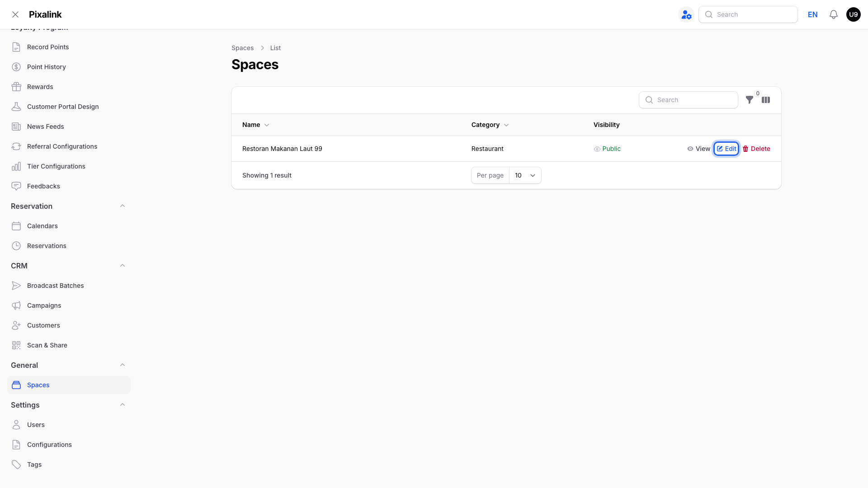Click the Calendars calendar icon
The height and width of the screenshot is (488, 868).
(x=16, y=226)
